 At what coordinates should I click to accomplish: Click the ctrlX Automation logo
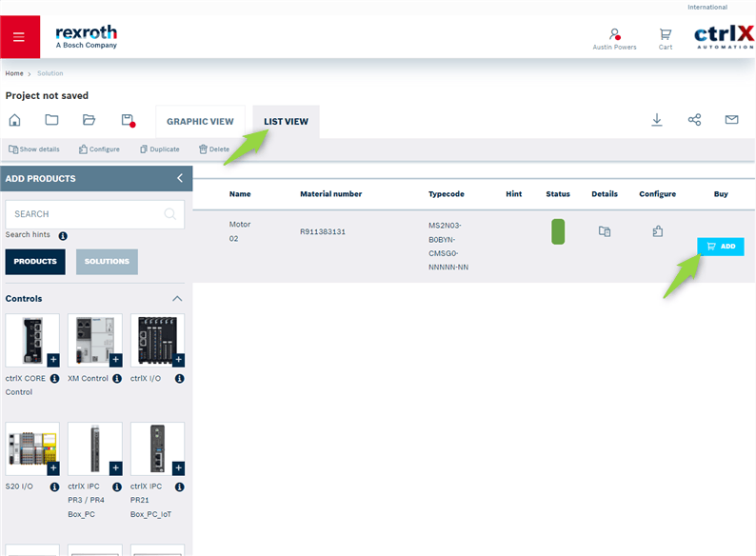click(x=724, y=36)
